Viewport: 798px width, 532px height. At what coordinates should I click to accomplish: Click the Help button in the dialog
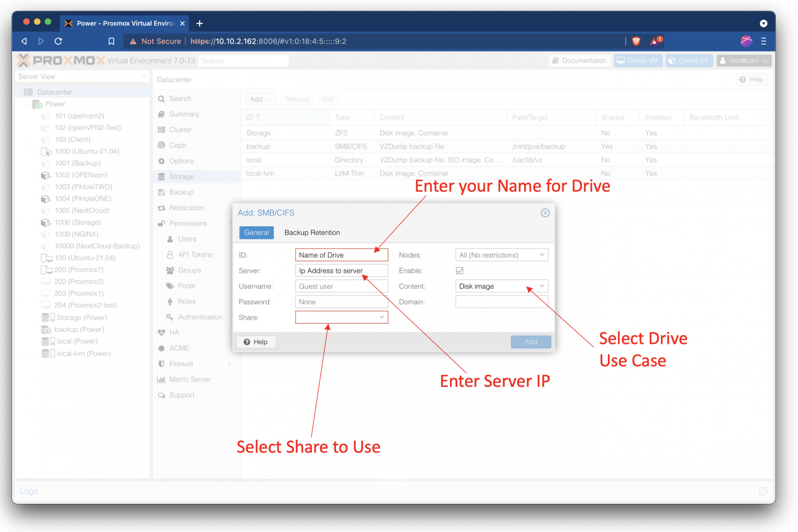click(256, 341)
